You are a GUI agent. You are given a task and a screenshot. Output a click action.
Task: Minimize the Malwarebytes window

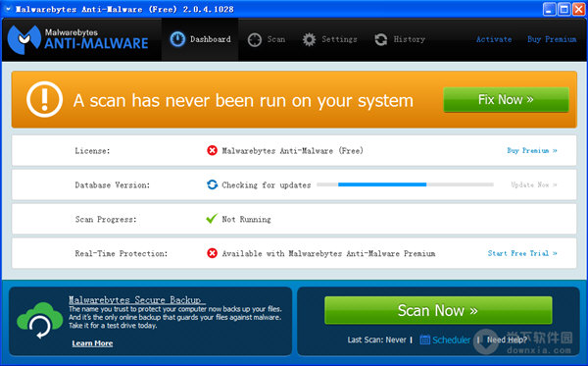[550, 9]
